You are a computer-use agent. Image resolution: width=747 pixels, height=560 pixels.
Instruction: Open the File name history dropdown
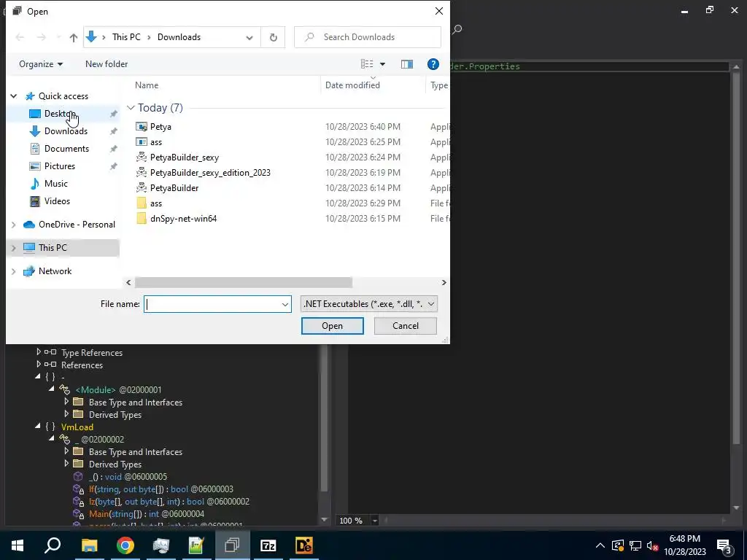click(285, 304)
